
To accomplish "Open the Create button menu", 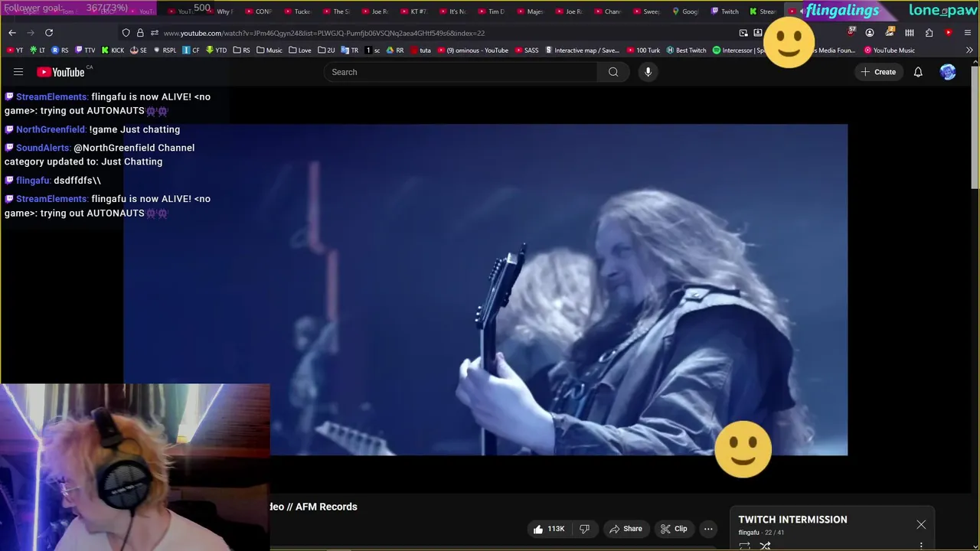I will (x=878, y=72).
